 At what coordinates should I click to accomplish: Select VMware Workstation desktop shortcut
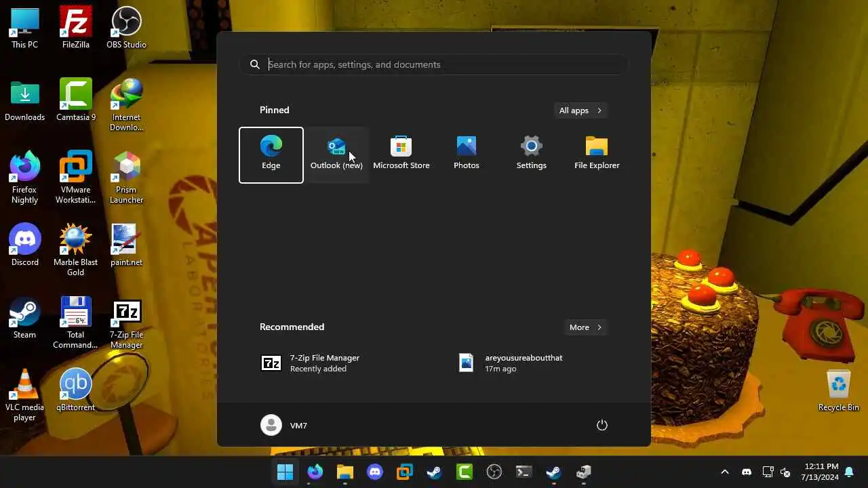pyautogui.click(x=75, y=178)
